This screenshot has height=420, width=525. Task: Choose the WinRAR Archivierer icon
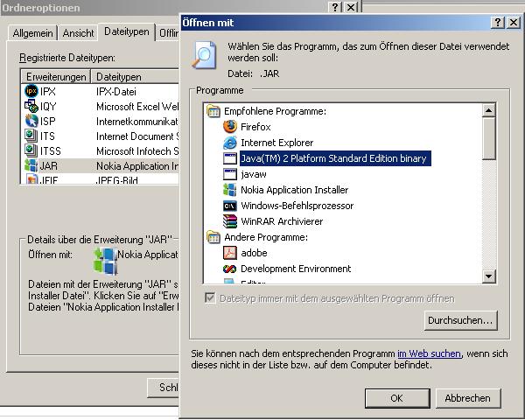(x=230, y=221)
